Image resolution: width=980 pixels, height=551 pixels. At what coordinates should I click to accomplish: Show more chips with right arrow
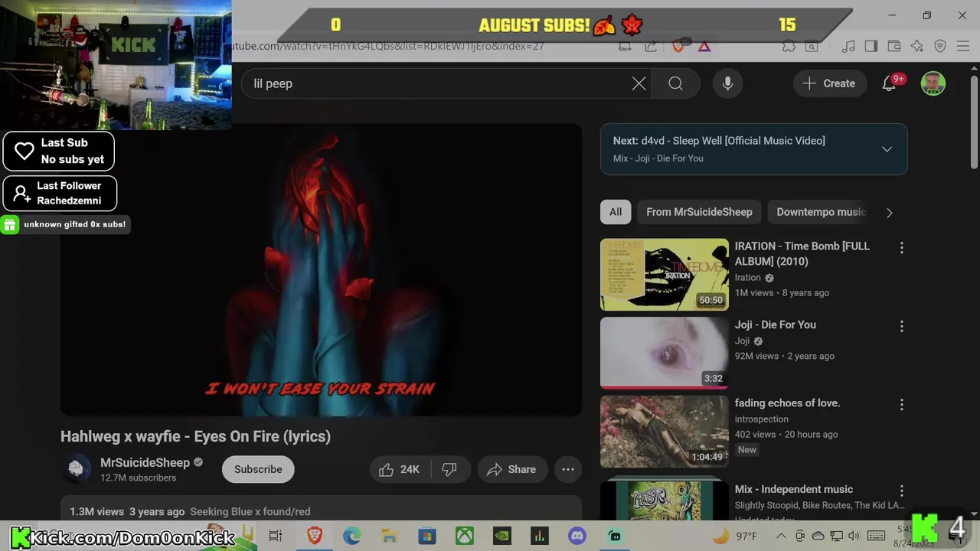[889, 213]
